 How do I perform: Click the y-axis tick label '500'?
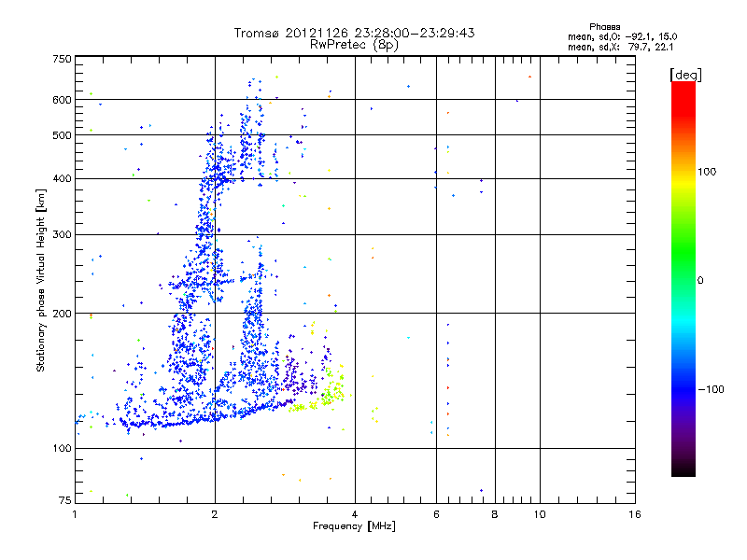(x=62, y=135)
